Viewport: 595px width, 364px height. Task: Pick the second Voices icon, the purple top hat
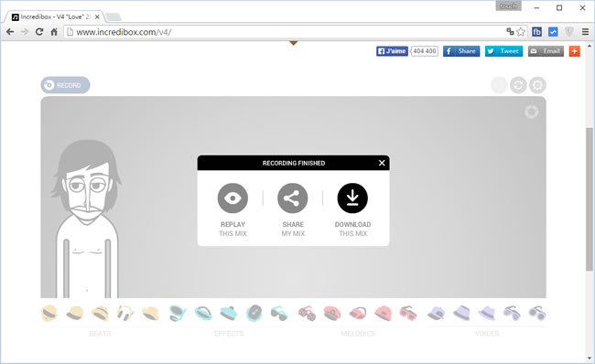click(x=461, y=313)
